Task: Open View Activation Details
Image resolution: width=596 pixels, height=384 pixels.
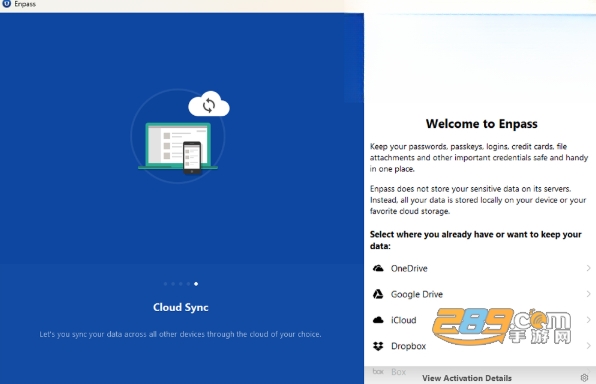Action: 467,378
